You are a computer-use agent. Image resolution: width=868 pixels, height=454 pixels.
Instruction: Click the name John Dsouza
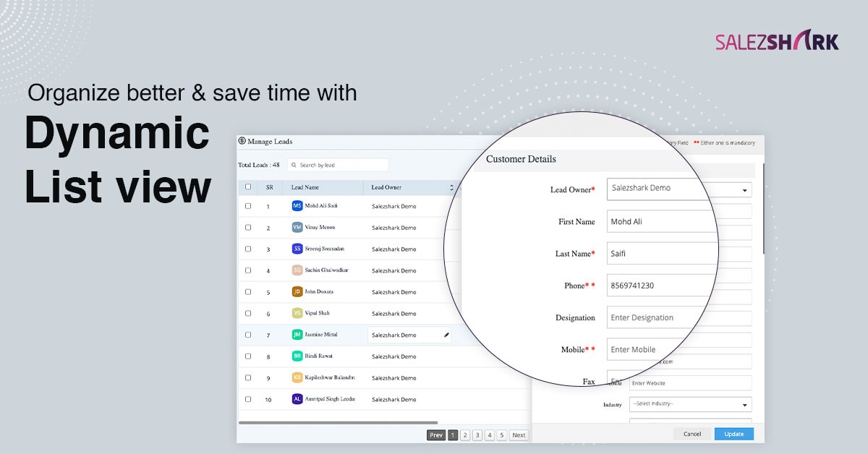(319, 291)
